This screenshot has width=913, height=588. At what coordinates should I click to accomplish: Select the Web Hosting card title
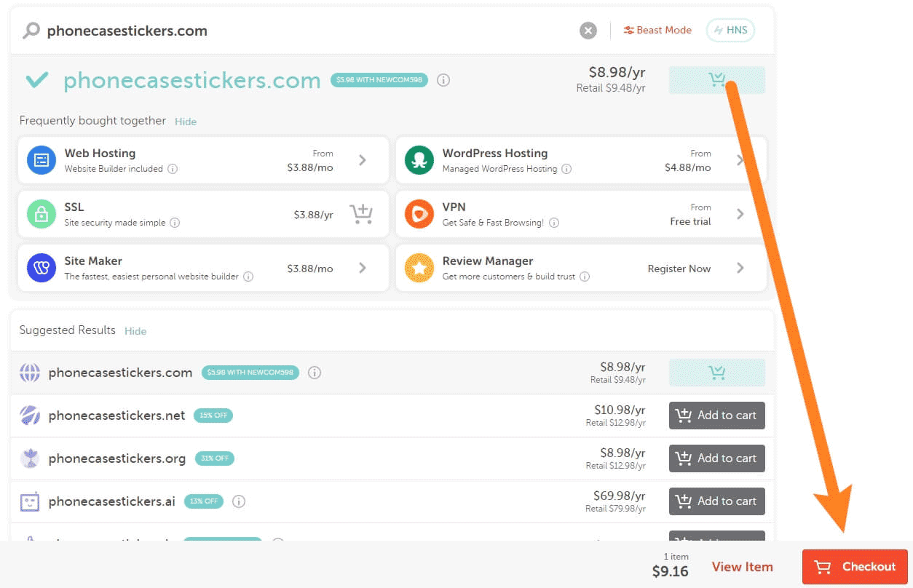point(100,154)
